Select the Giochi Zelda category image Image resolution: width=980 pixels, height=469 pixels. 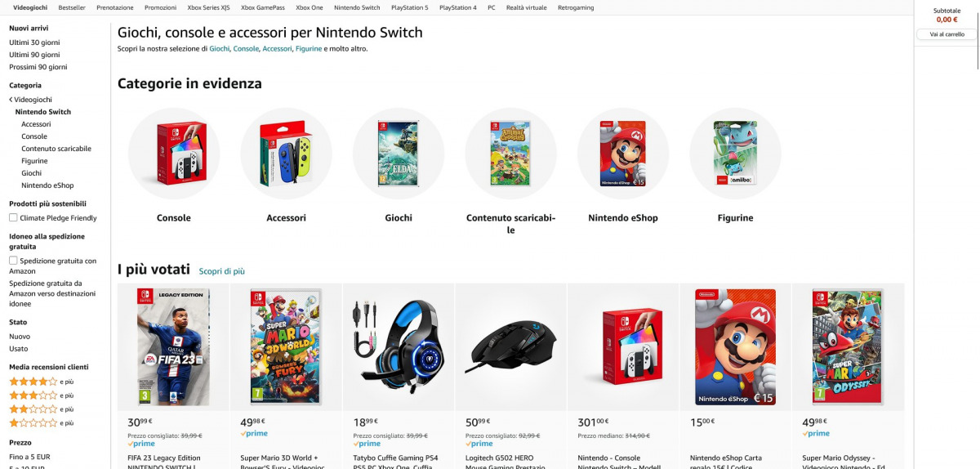click(399, 154)
